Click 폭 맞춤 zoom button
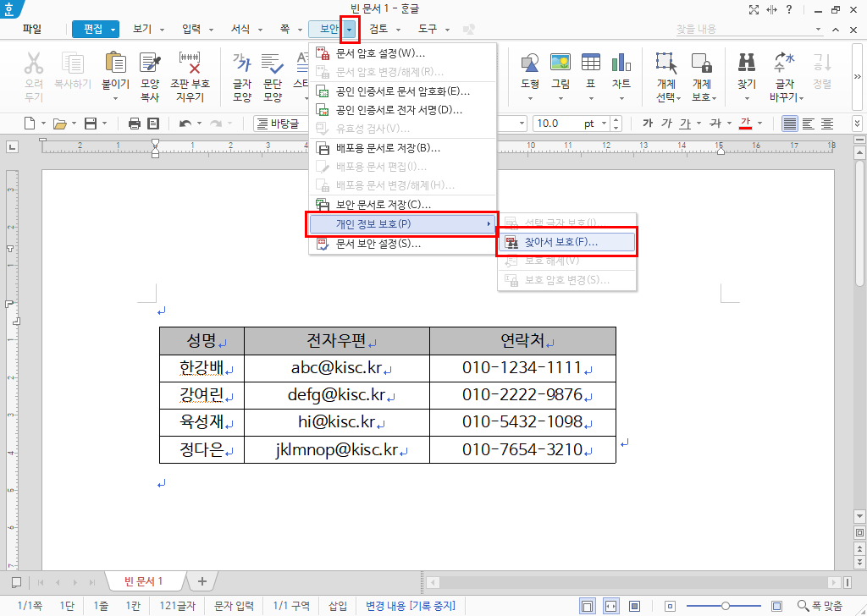Screen dimensions: 867x616 [x=820, y=606]
